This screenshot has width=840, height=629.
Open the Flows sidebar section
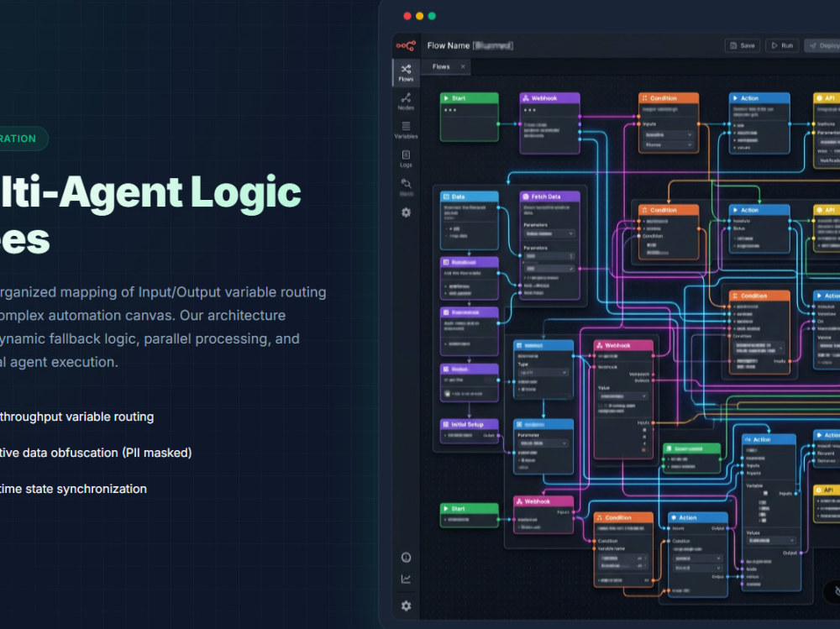click(406, 73)
